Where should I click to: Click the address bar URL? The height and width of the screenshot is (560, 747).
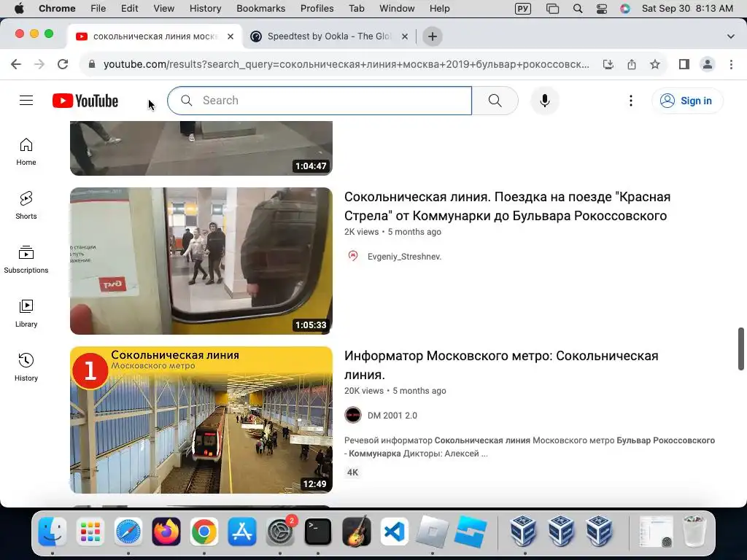click(347, 64)
